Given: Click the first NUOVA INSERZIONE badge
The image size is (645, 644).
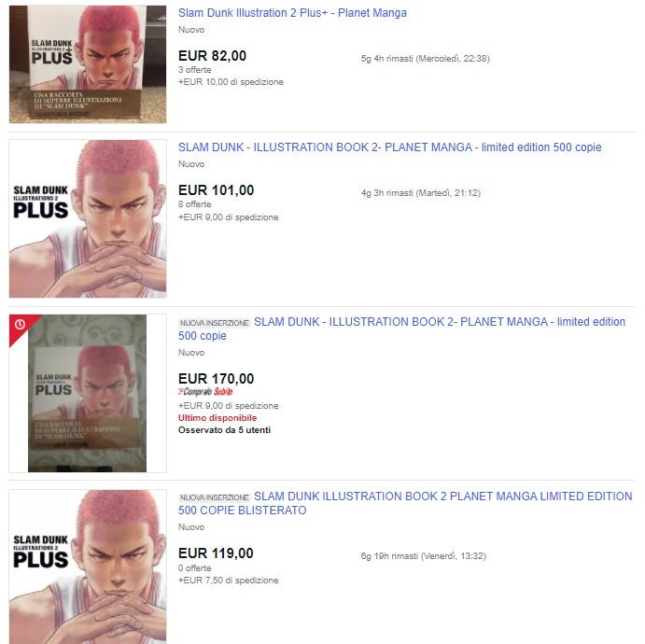Looking at the screenshot, I should pos(215,323).
